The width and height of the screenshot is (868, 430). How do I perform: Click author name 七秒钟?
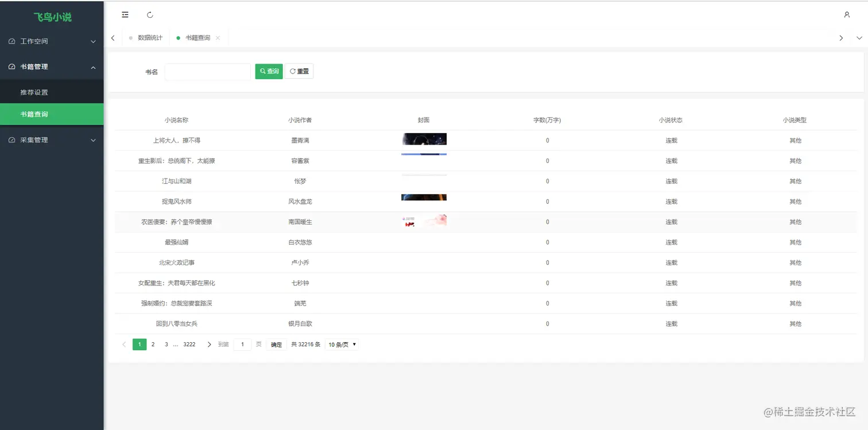(300, 283)
